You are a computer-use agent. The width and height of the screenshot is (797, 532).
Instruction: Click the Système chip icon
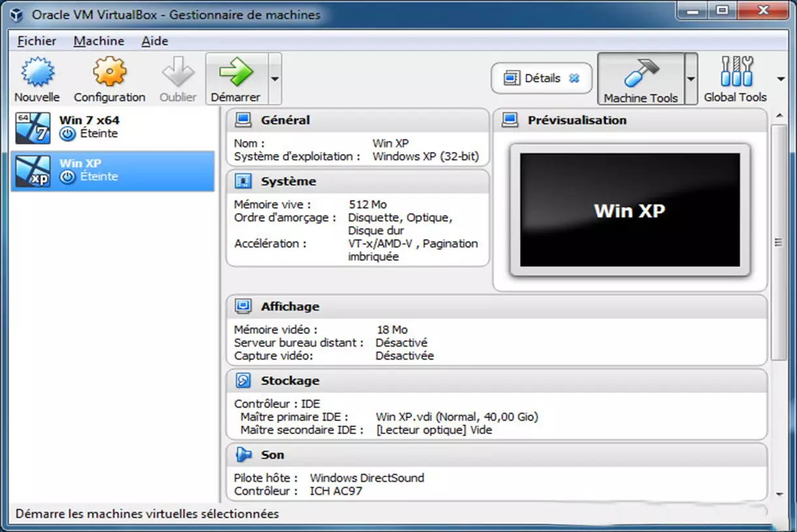click(243, 181)
